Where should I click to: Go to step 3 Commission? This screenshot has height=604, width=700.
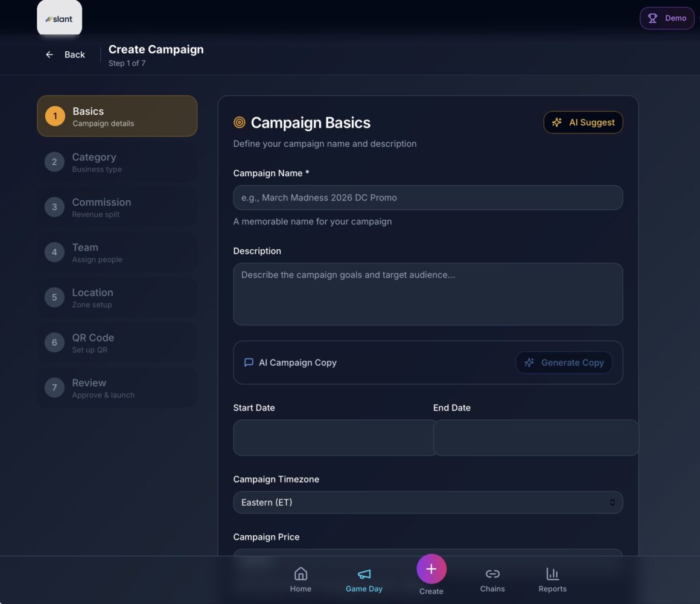click(117, 207)
